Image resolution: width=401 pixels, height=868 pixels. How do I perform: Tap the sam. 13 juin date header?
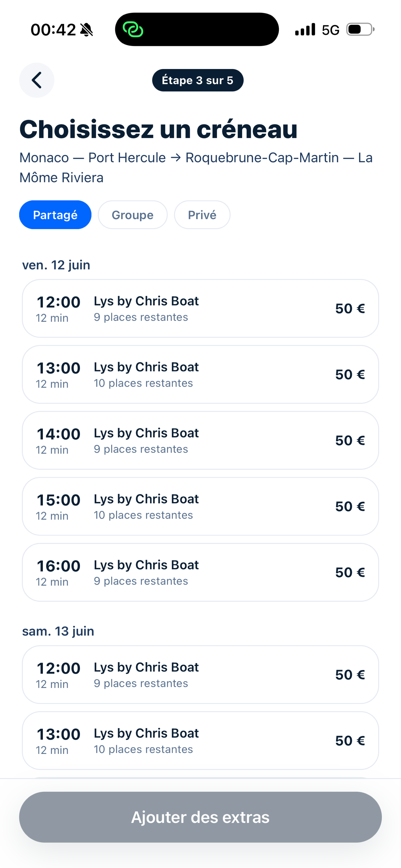pos(58,631)
